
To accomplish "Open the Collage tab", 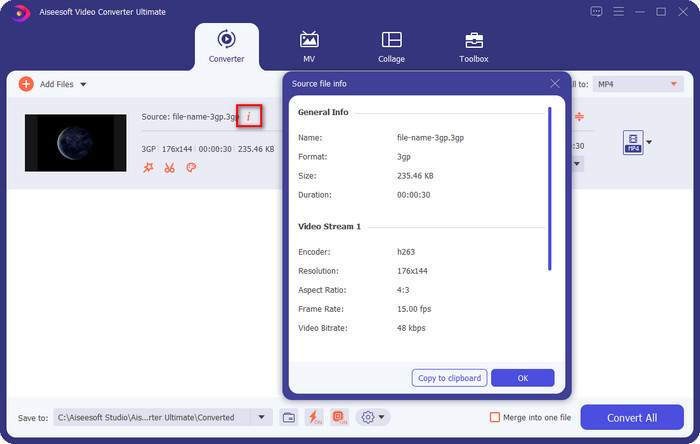I will 392,46.
